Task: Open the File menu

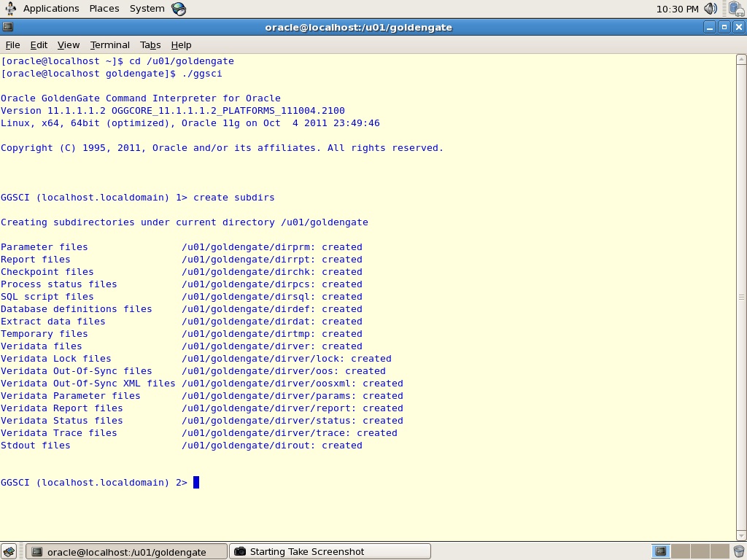Action: [x=13, y=44]
